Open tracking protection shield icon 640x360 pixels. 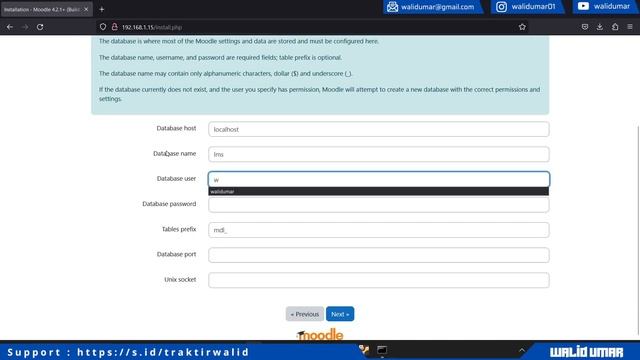103,27
